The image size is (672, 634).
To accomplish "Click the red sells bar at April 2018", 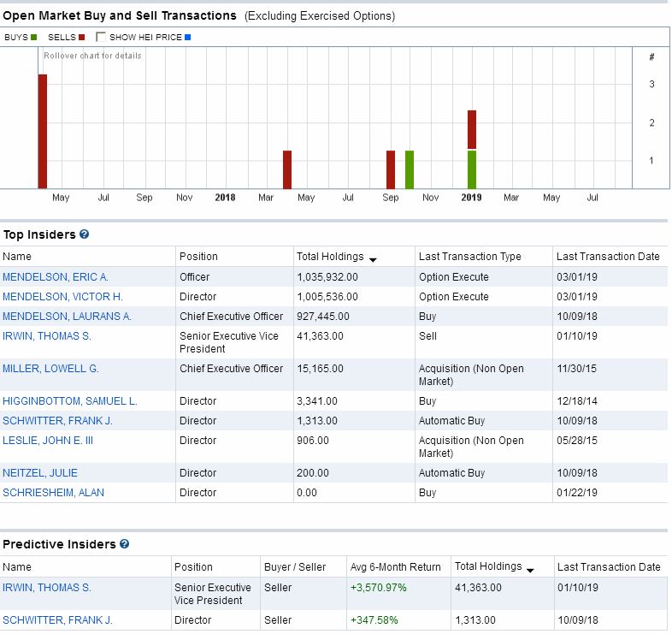I will click(287, 169).
